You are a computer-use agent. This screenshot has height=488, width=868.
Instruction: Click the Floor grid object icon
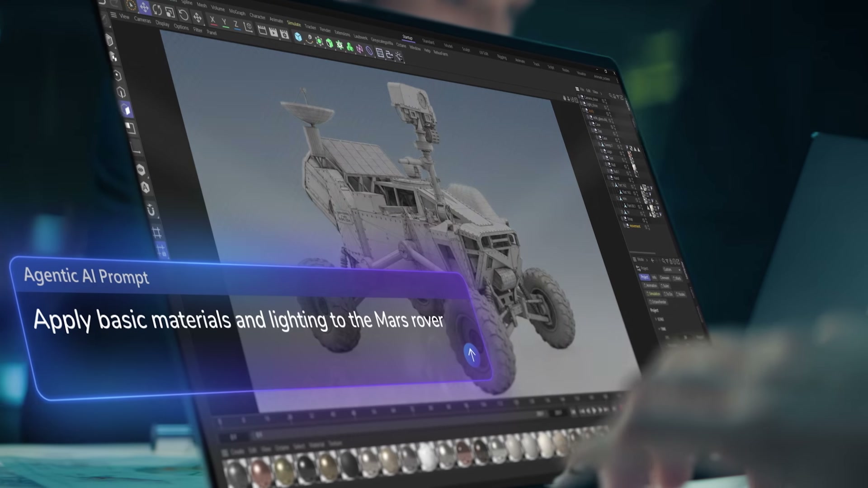pos(380,53)
